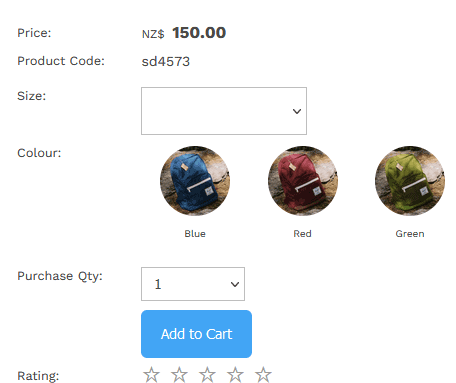
Task: Click the Purchase Qty label
Action: 60,276
